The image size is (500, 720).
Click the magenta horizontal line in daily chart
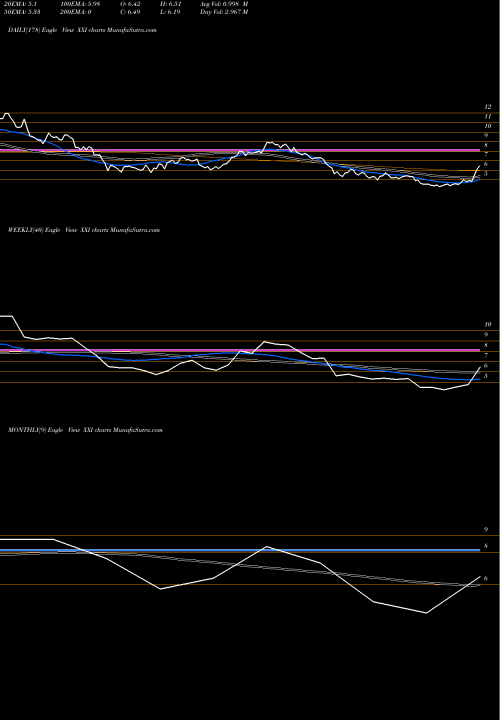click(240, 151)
